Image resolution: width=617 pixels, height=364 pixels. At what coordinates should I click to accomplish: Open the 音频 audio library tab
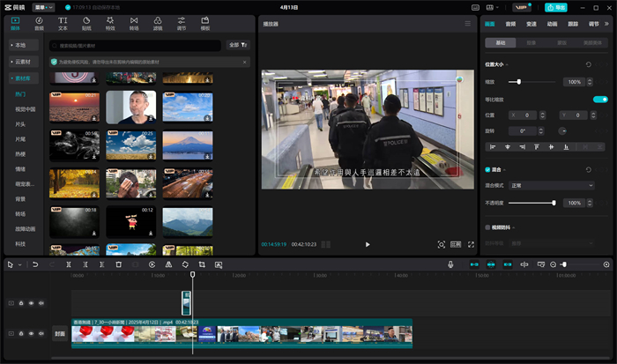tap(39, 24)
